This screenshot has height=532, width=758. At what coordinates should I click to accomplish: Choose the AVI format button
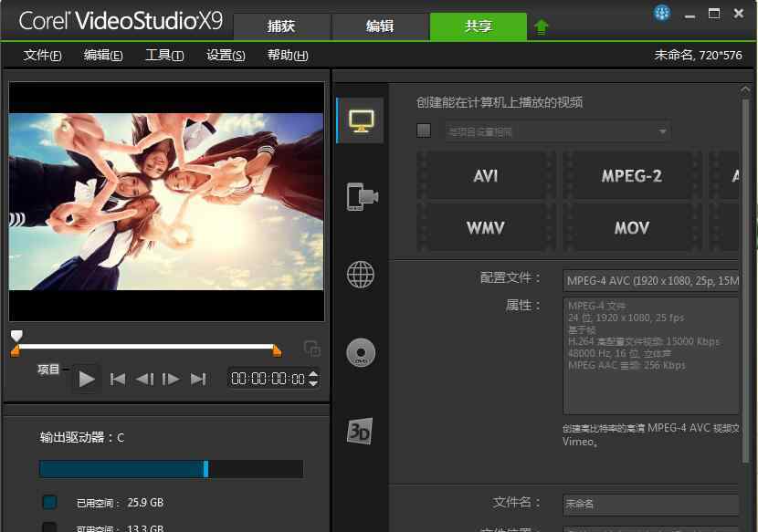coord(486,176)
